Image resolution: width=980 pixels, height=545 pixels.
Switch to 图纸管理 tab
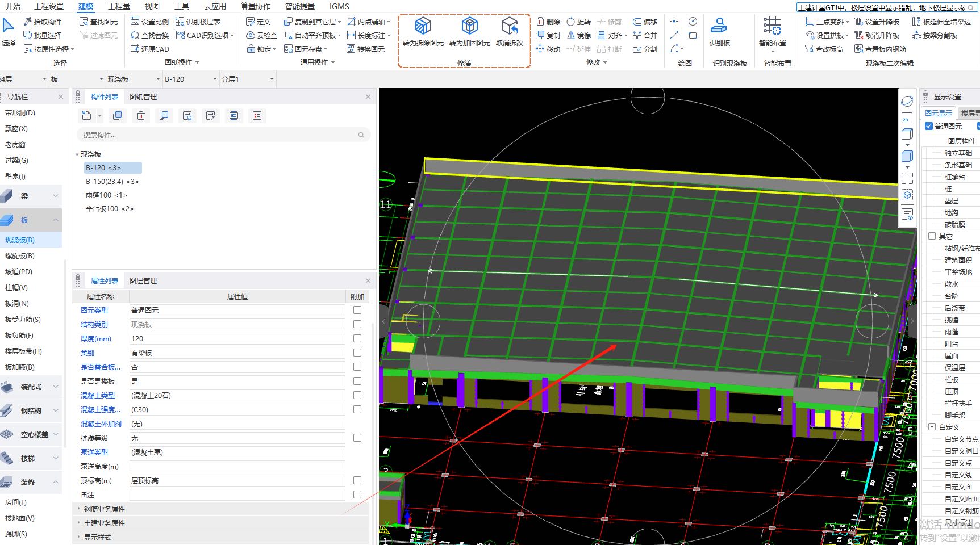[x=143, y=97]
